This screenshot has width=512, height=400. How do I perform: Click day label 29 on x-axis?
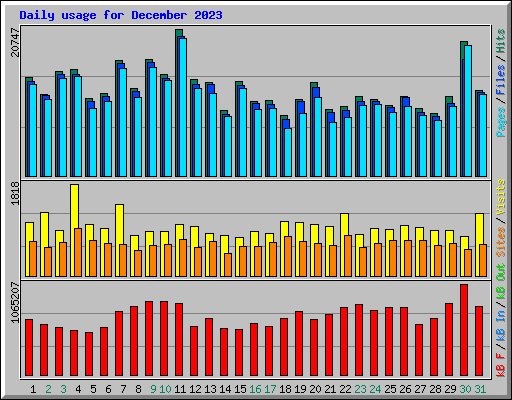[450, 389]
